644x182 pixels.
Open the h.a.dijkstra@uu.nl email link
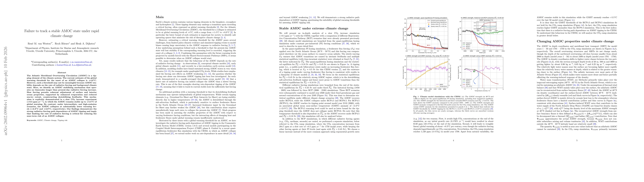[x=82, y=65]
